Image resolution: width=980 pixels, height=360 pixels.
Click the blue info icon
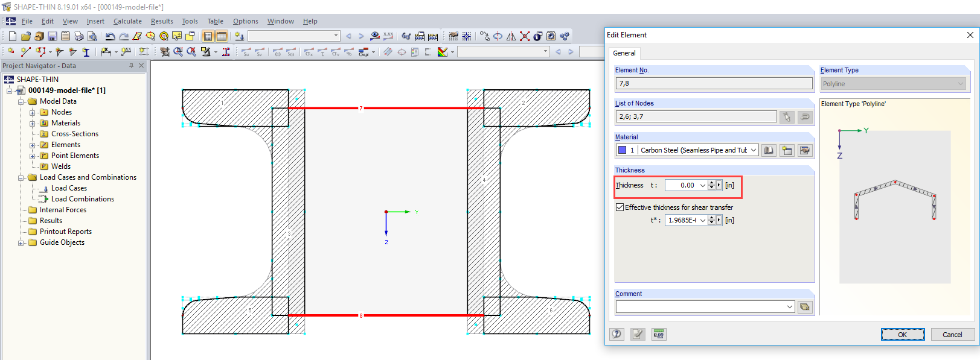tap(537, 36)
